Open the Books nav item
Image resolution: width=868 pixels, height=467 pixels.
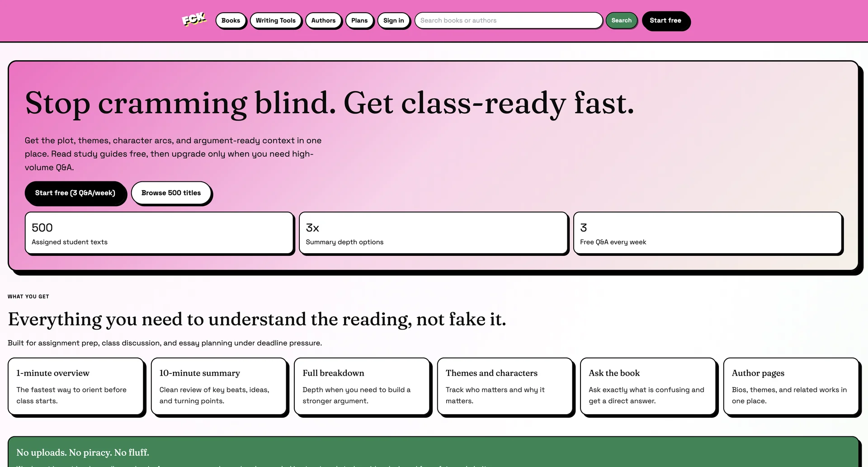[x=231, y=20]
